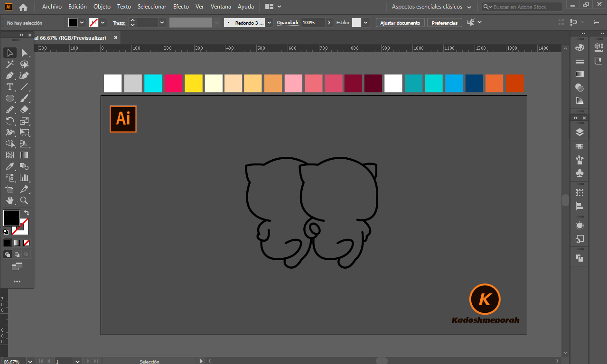Select the Magic Wand tool
Screen dimensions: 607x364
10,64
